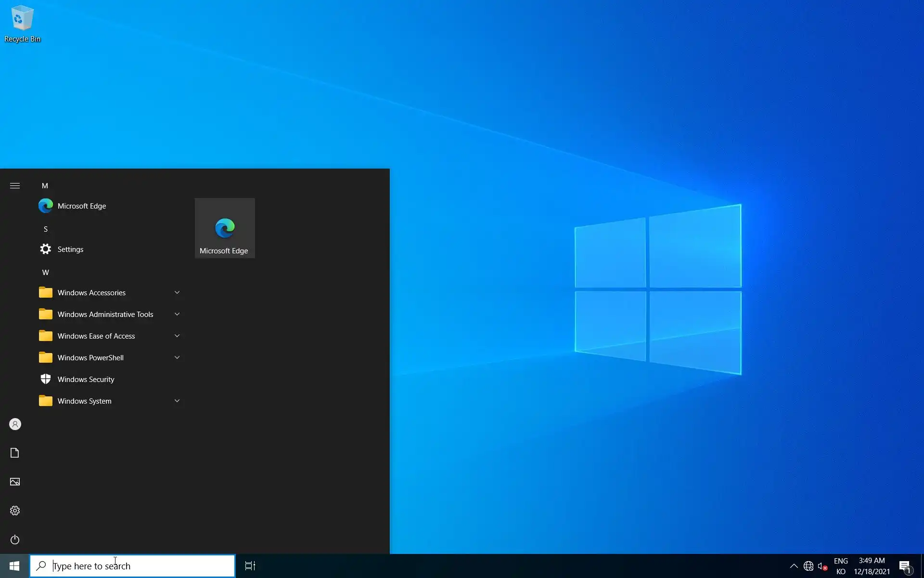This screenshot has width=924, height=578.
Task: Toggle the Start menu hamburger button
Action: coord(15,185)
